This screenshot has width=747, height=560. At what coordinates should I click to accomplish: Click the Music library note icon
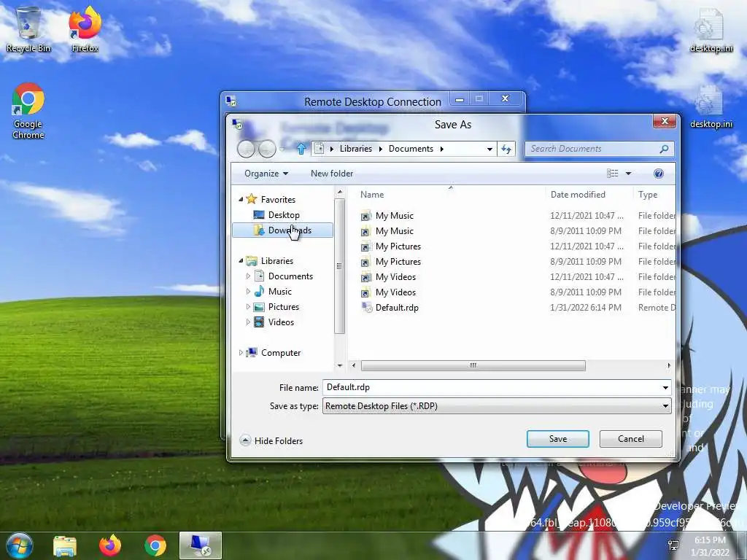pyautogui.click(x=259, y=292)
